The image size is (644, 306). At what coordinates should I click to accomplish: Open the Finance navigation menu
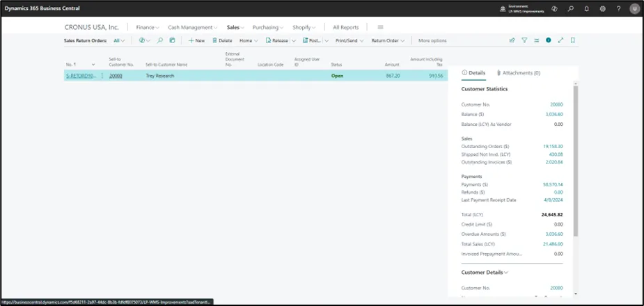(148, 28)
